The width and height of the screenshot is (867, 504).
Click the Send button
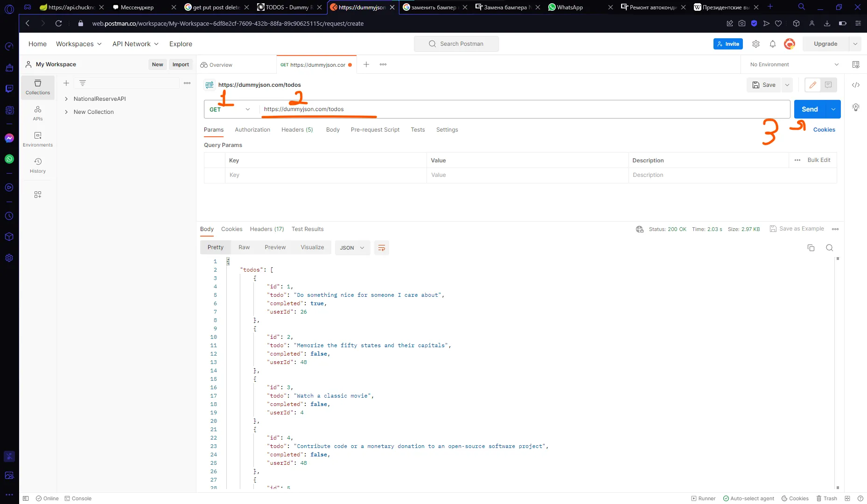pos(810,109)
